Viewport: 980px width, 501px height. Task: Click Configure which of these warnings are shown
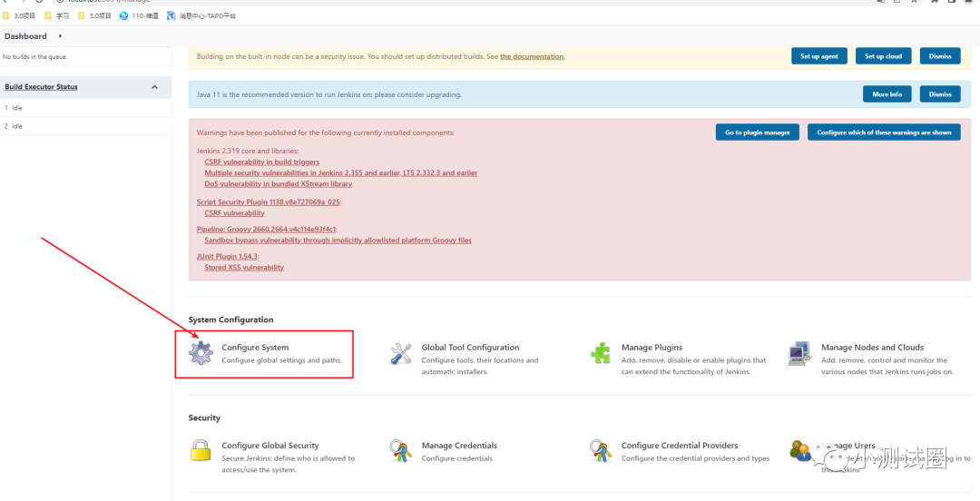[884, 133]
